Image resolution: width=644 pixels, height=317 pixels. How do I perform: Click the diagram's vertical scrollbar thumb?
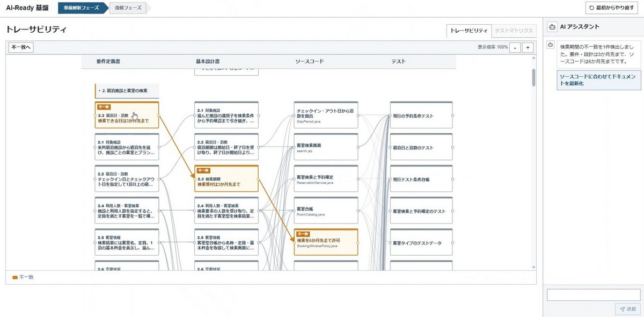tap(533, 78)
